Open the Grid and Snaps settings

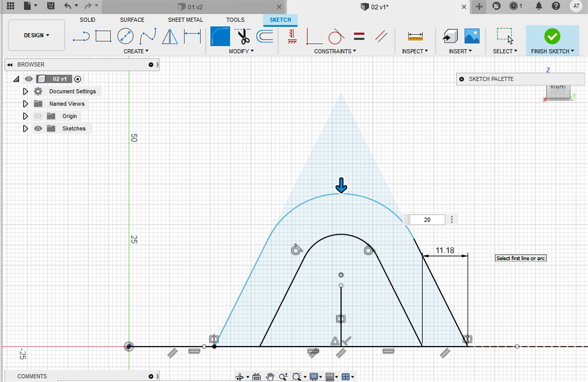click(x=331, y=377)
